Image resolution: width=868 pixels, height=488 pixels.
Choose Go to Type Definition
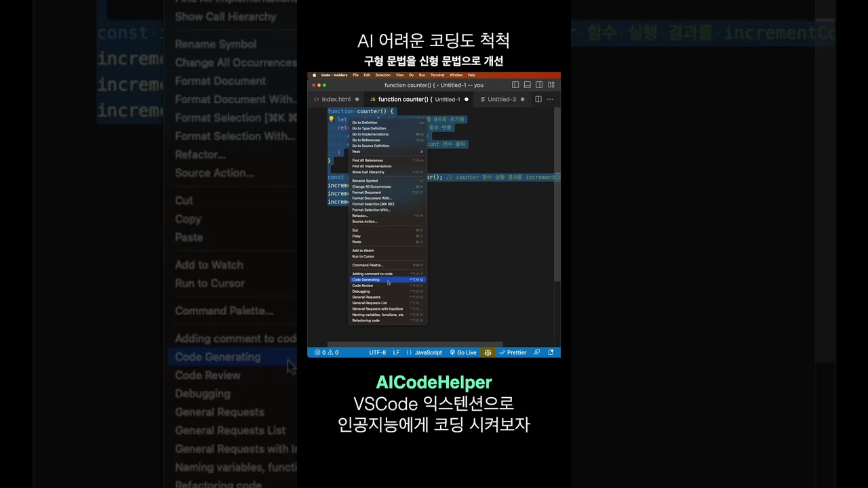387,129
